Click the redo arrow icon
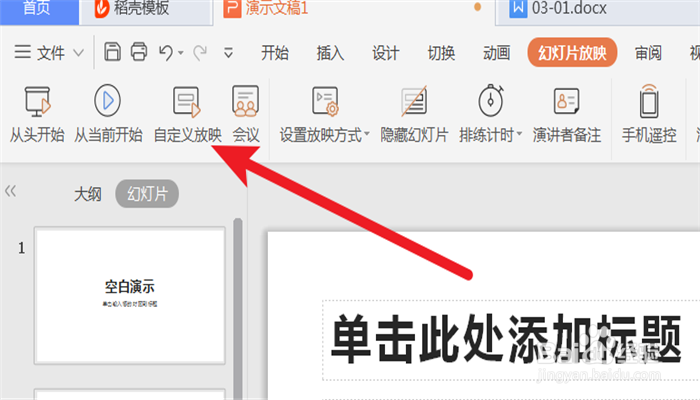The image size is (700, 400). click(200, 53)
